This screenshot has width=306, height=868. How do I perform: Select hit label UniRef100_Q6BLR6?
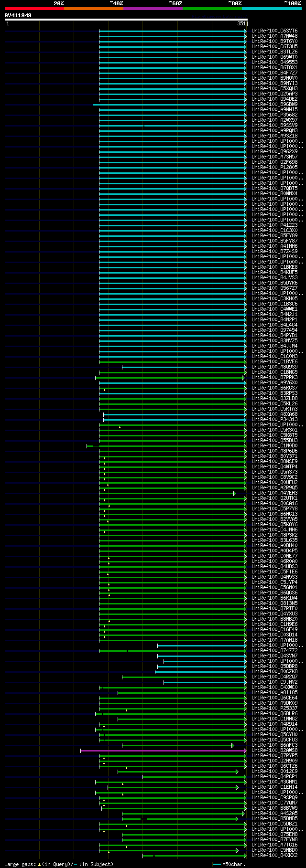(274, 714)
